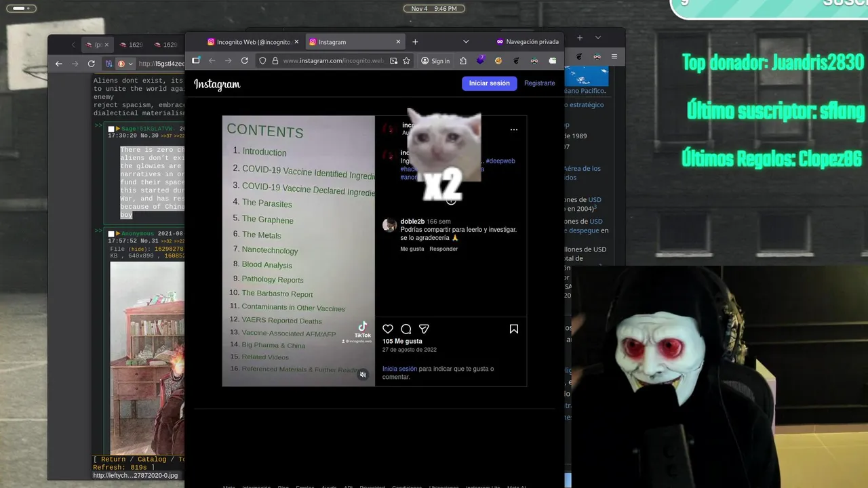The width and height of the screenshot is (868, 488).
Task: Switch to the second 1629 tab behind
Action: click(x=167, y=45)
